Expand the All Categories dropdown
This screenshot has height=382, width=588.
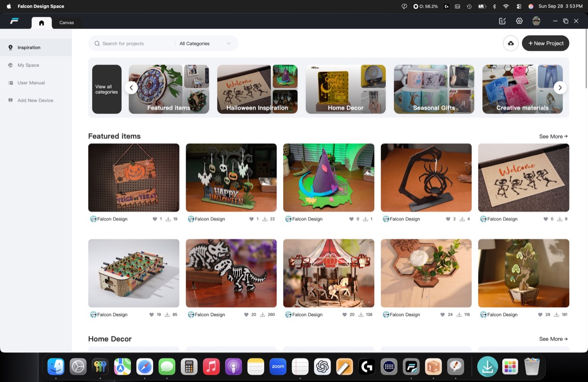(x=205, y=44)
